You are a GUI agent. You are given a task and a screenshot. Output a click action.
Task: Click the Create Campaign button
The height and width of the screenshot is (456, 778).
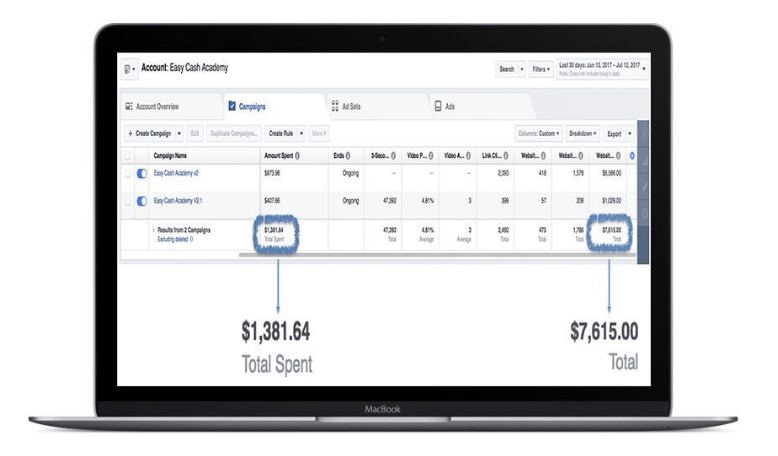click(149, 133)
